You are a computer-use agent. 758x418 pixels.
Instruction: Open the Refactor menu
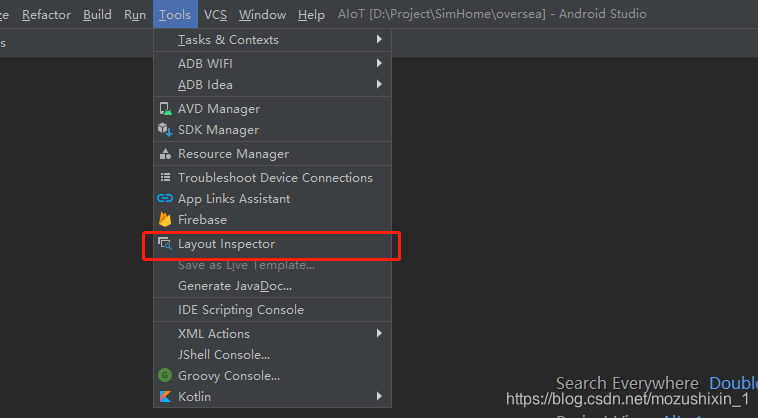coord(46,14)
